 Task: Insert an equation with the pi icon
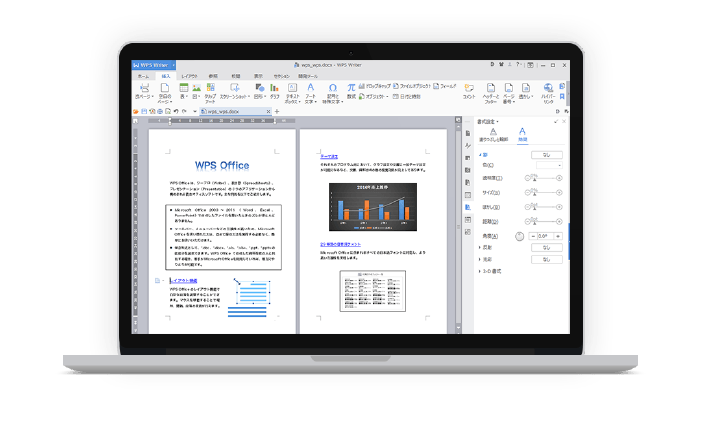[x=351, y=88]
